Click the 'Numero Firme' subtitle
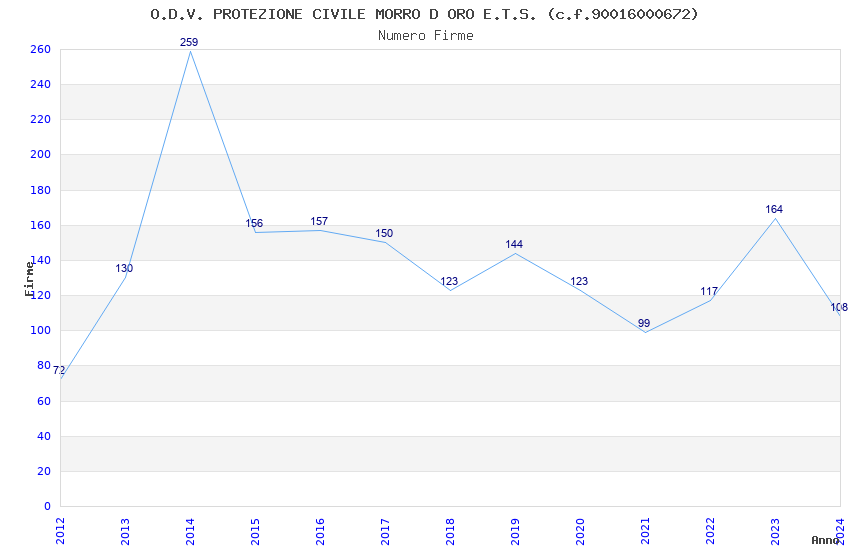Viewport: 850px width, 550px height. pyautogui.click(x=426, y=36)
